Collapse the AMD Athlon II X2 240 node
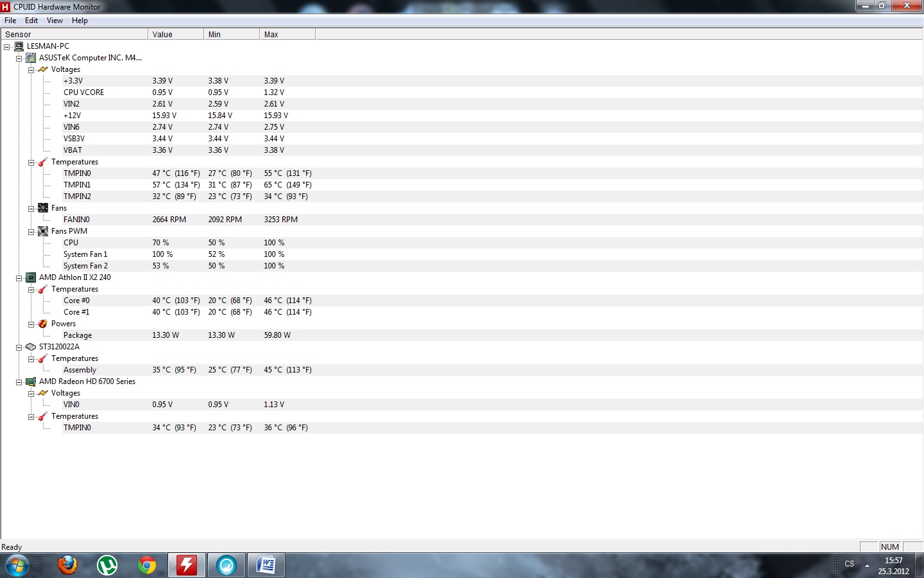Viewport: 924px width, 578px height. [x=19, y=278]
